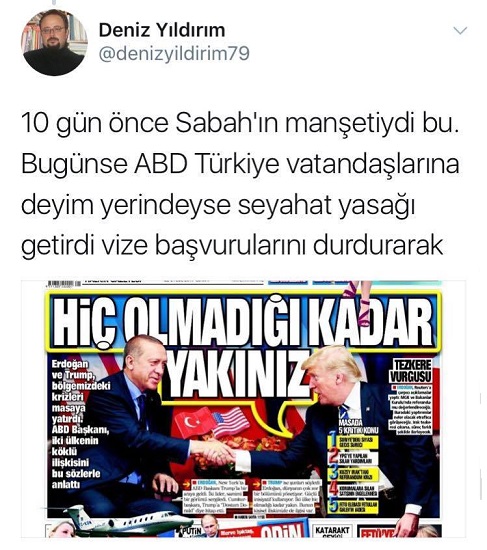Open the Deniz Yıldırım display name link
Image resolution: width=487 pixels, height=550 pixels.
pyautogui.click(x=162, y=30)
